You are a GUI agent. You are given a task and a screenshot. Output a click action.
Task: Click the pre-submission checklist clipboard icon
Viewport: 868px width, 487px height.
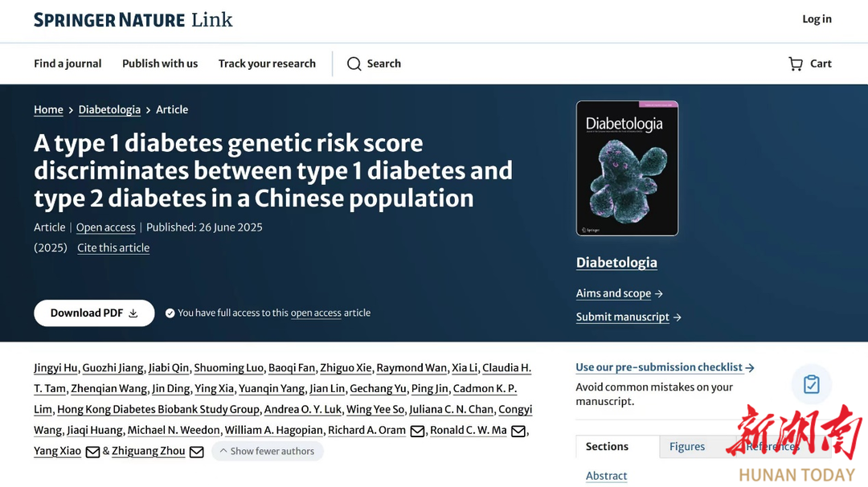[812, 384]
